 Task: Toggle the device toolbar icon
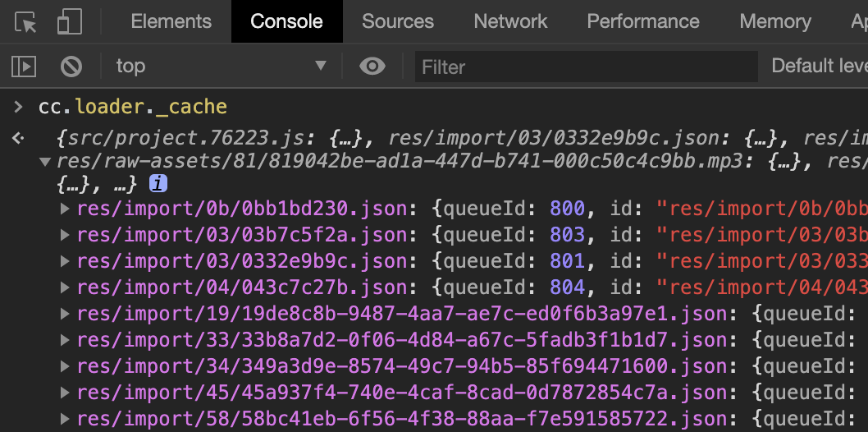(x=69, y=22)
